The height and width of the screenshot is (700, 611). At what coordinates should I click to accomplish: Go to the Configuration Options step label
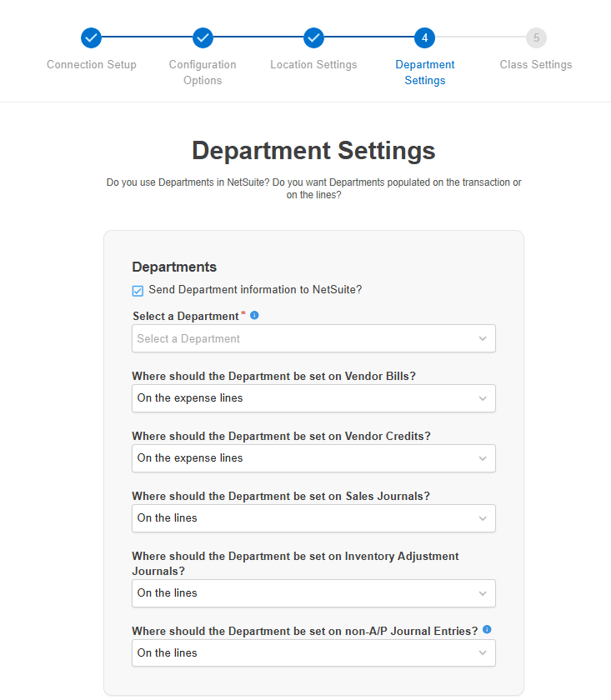point(203,72)
